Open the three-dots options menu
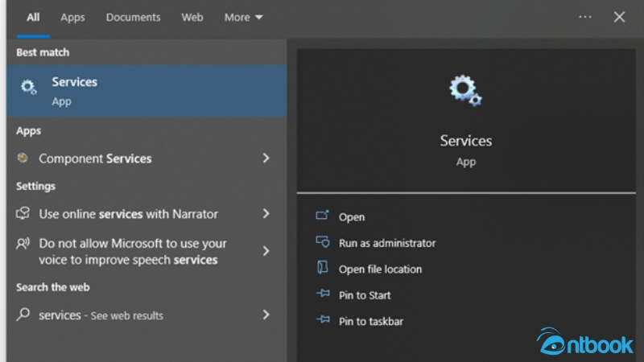Image resolution: width=644 pixels, height=362 pixels. pyautogui.click(x=585, y=17)
